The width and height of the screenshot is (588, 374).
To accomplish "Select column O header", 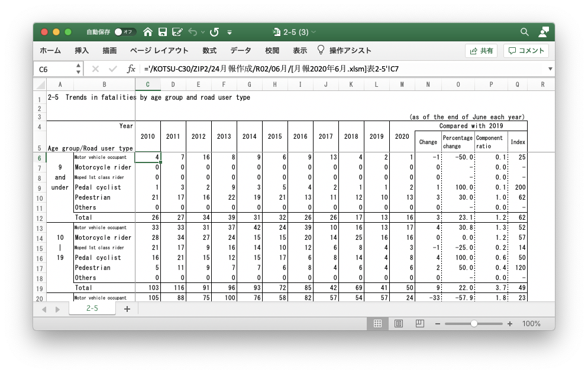I will [x=458, y=84].
